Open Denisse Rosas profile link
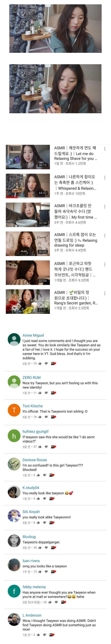The height and width of the screenshot is (644, 111). point(35,460)
